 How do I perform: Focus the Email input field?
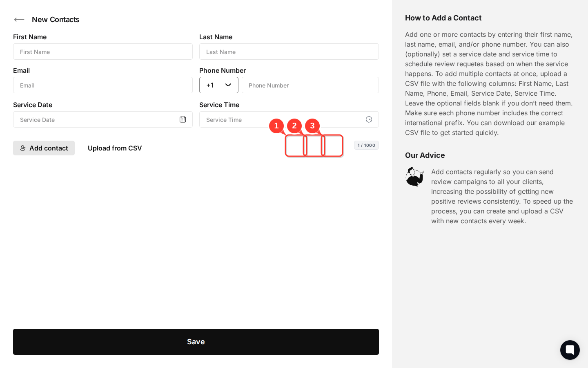tap(103, 85)
